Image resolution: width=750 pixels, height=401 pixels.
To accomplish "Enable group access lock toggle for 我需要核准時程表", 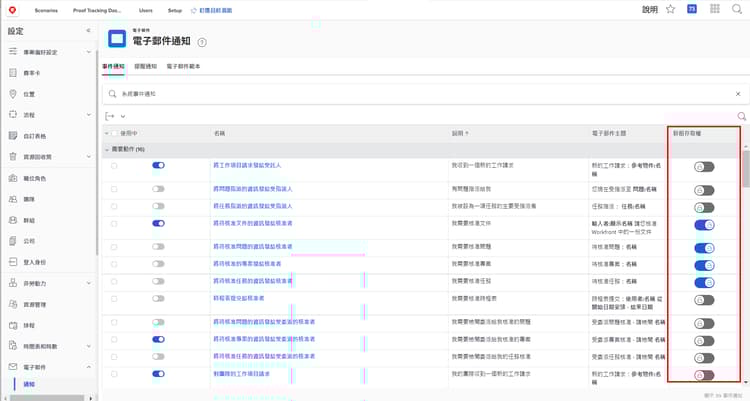I will 704,300.
